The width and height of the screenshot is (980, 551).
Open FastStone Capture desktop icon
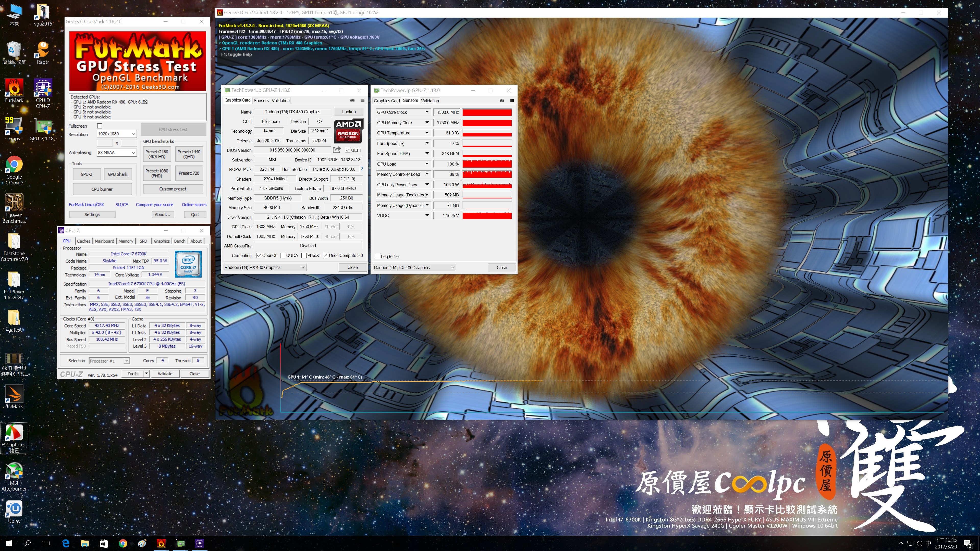14,247
